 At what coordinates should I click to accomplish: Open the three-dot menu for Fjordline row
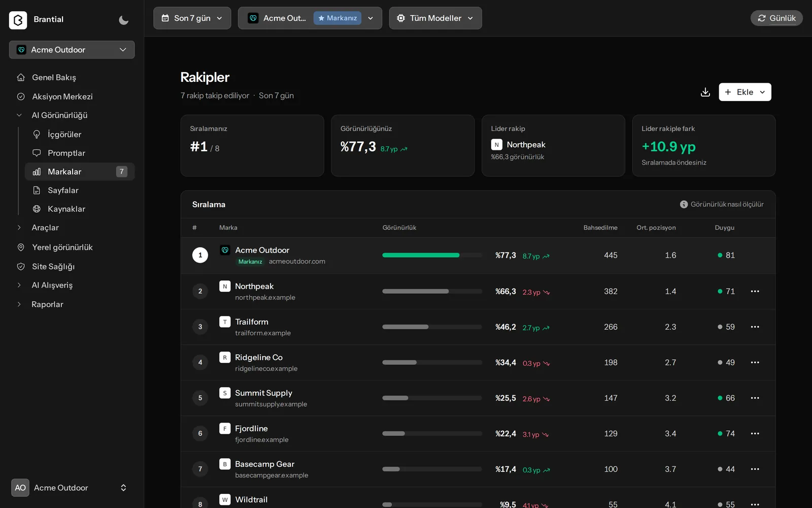tap(755, 433)
